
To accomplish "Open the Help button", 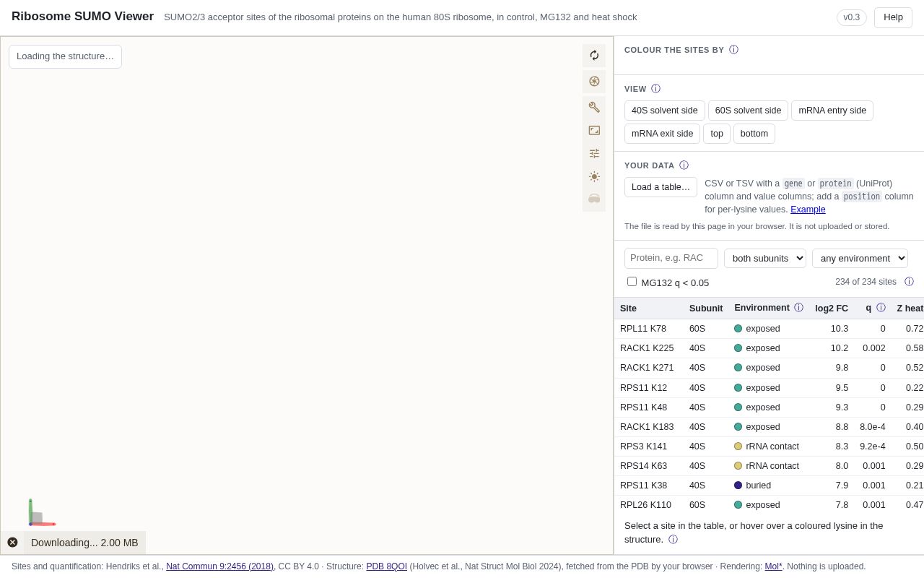I will click(x=893, y=17).
